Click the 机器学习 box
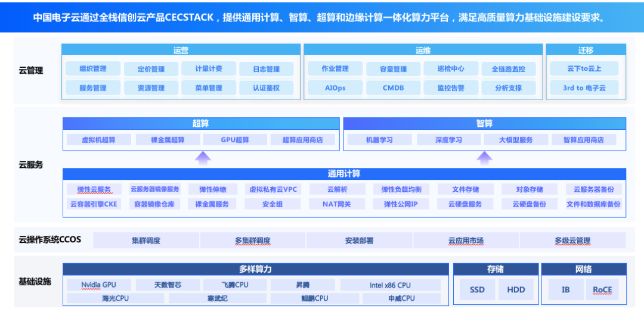 pyautogui.click(x=379, y=140)
